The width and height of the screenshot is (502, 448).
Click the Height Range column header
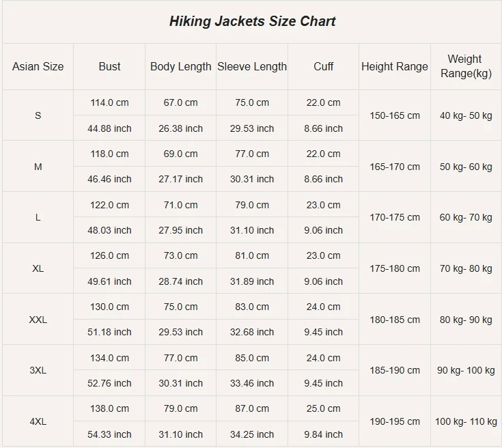pos(395,66)
